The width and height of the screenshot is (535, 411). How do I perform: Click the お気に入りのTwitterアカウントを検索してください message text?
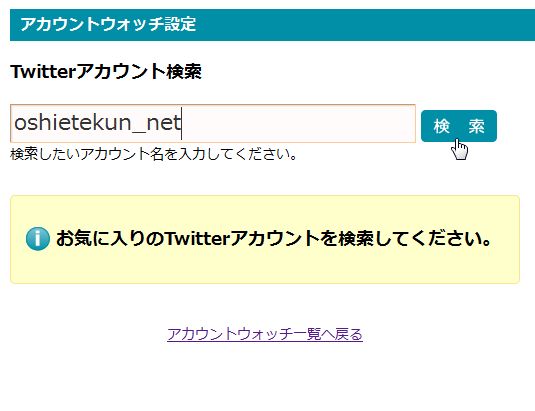pyautogui.click(x=274, y=238)
